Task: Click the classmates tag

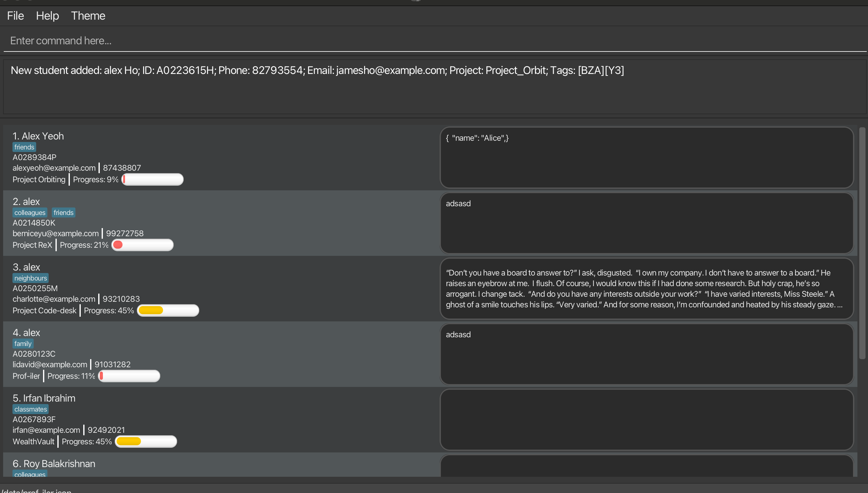Action: click(x=31, y=409)
